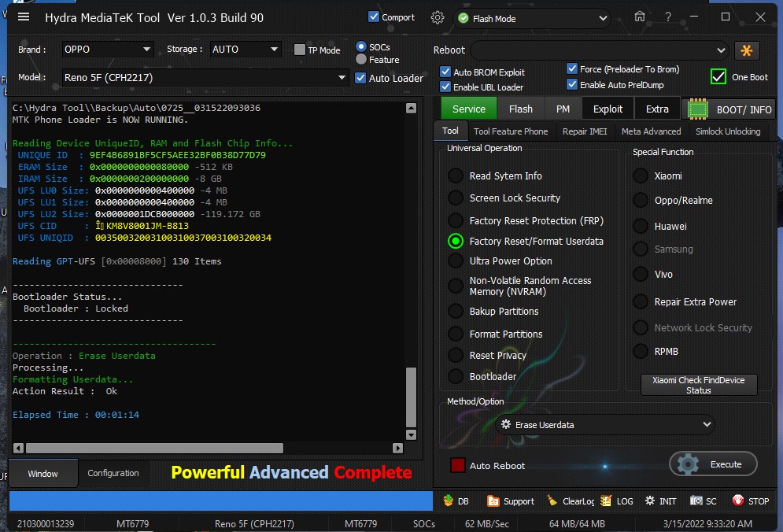Viewport: 783px width, 532px height.
Task: Open settings gear icon in title bar
Action: 437,18
